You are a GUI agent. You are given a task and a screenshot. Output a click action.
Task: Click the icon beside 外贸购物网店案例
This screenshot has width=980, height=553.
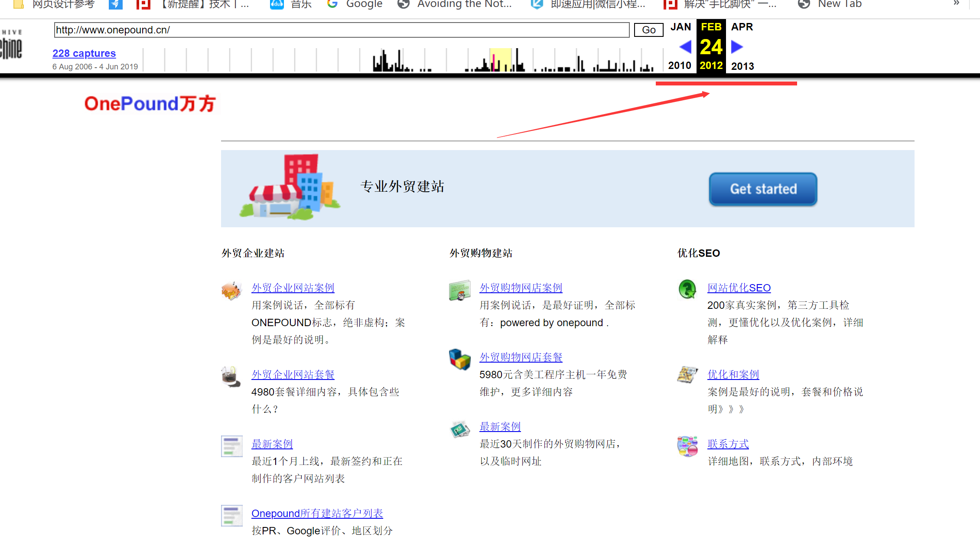460,291
